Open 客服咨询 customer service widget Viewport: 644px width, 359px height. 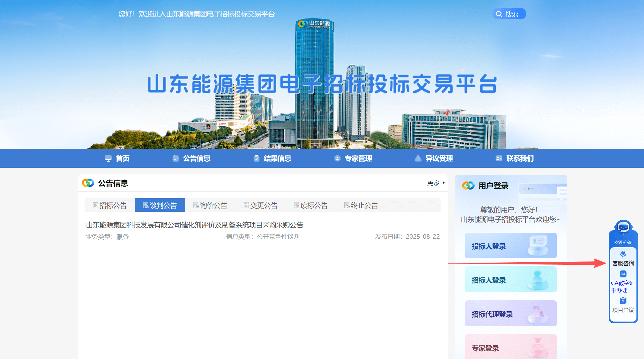[623, 259]
